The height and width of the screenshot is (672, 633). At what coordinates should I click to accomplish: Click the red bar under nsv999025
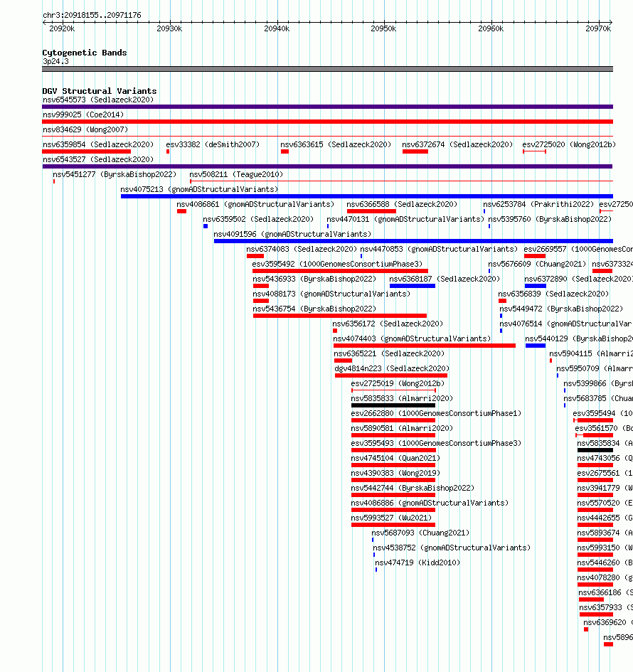[x=327, y=122]
